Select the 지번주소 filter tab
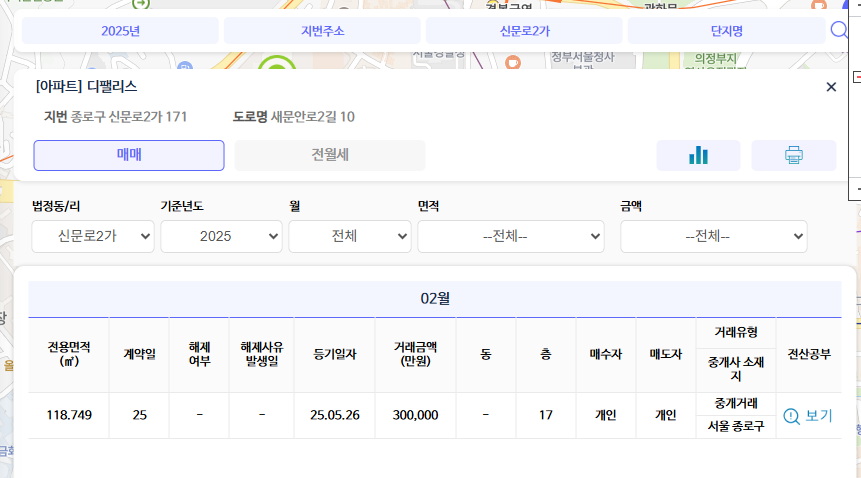 [322, 31]
